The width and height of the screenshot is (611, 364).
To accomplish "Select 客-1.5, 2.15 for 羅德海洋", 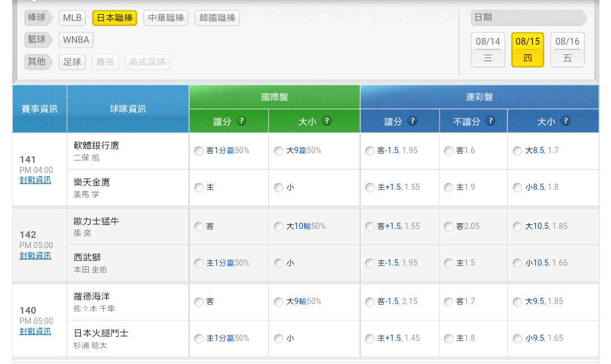I will [370, 302].
